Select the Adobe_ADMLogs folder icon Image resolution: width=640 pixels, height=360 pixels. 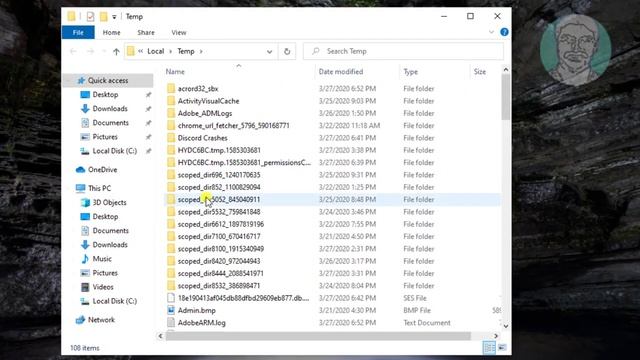(x=171, y=113)
